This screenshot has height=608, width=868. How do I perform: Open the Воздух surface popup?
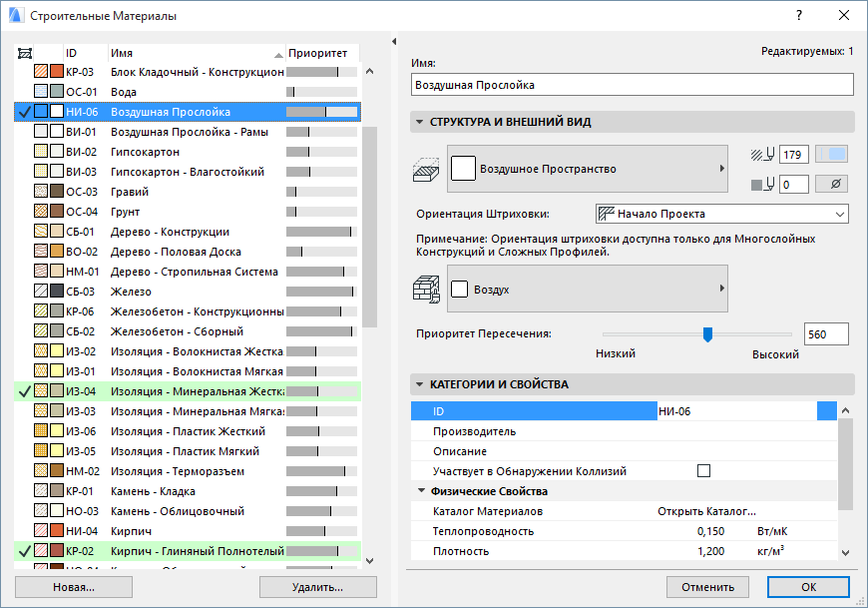click(x=588, y=289)
